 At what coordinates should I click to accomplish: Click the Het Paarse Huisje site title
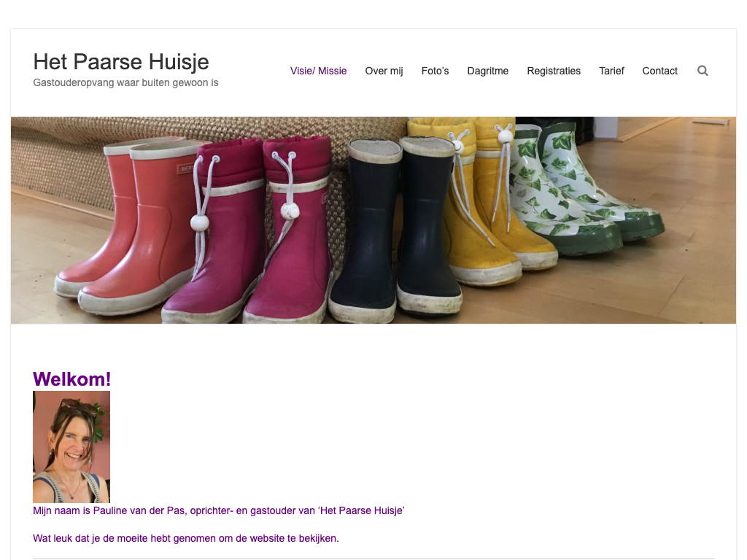121,61
